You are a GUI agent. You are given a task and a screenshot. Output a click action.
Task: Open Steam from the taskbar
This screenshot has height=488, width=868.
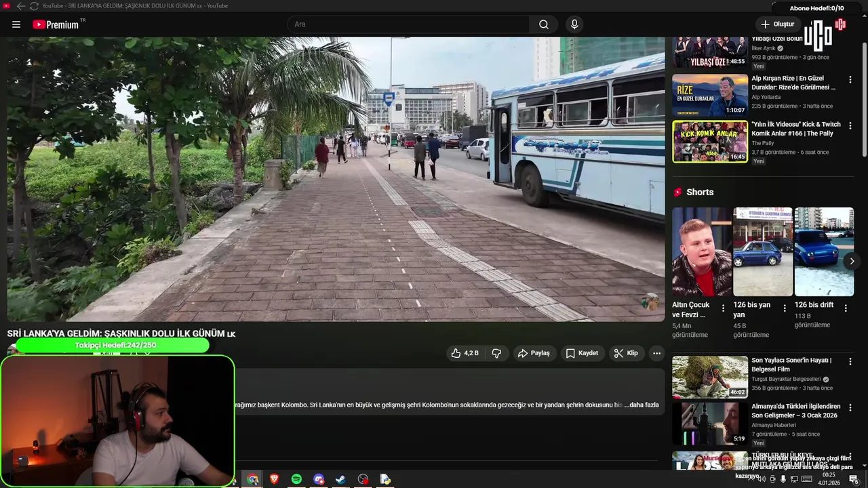tap(341, 479)
